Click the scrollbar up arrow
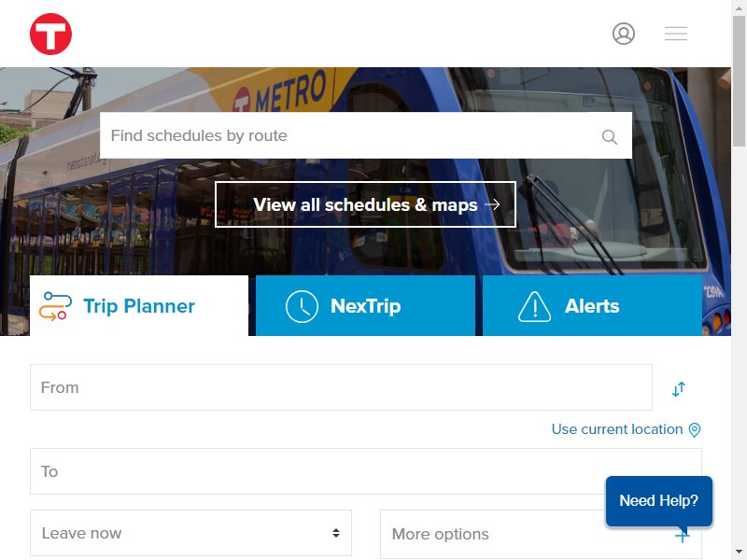747x560 pixels. [739, 7]
